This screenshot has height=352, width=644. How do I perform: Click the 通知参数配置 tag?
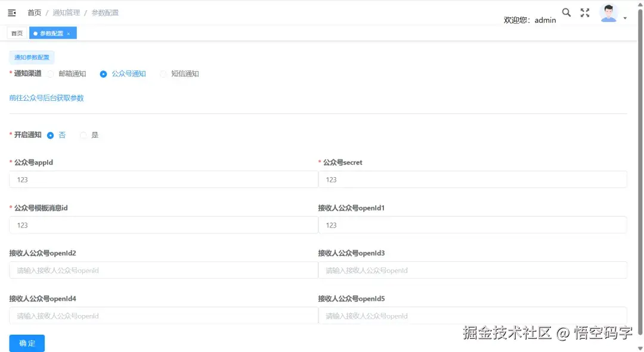coord(31,57)
